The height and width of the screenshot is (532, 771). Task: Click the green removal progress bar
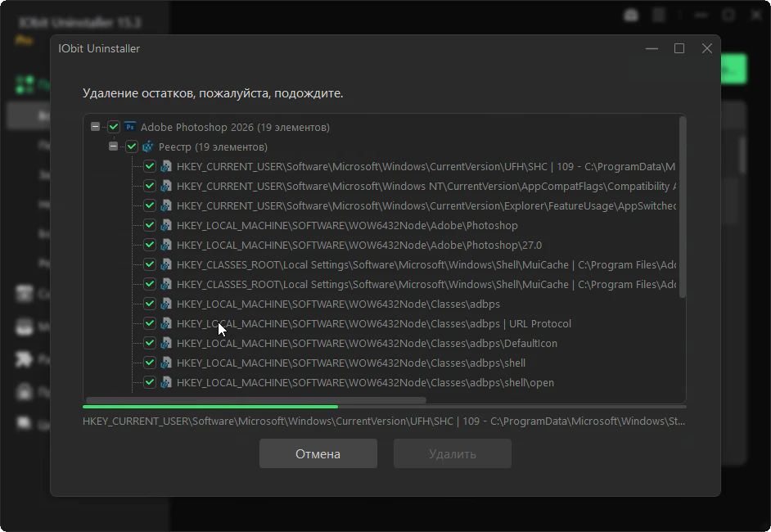click(210, 407)
